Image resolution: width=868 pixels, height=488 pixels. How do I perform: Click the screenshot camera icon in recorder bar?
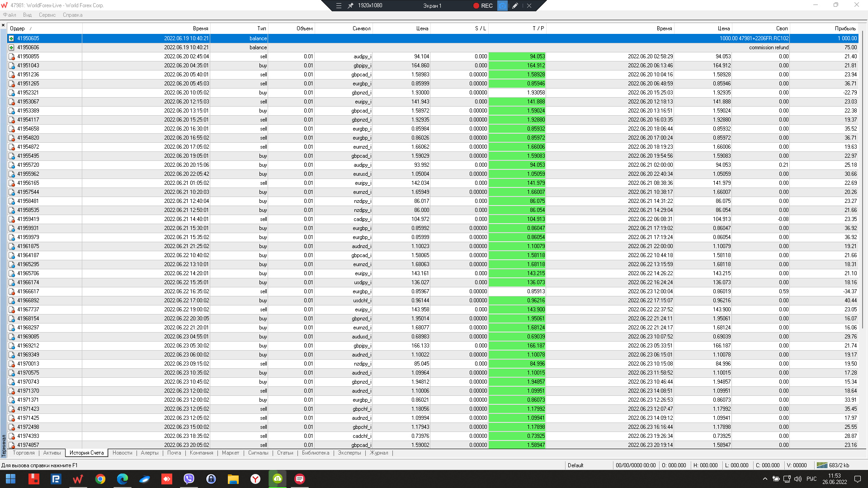[x=502, y=6]
